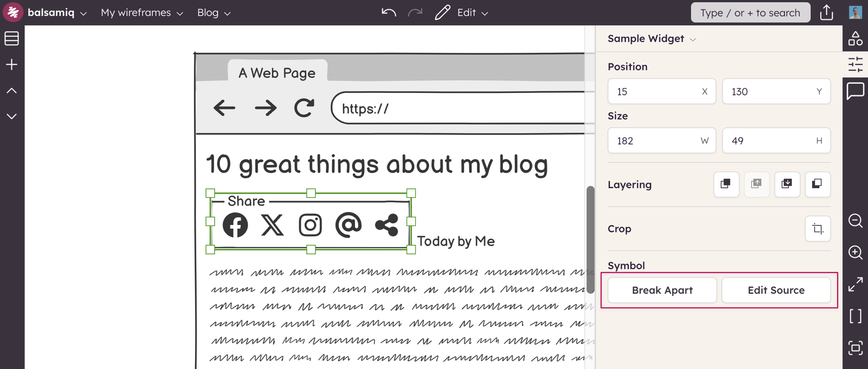868x369 pixels.
Task: Open the UI Library shapes icon
Action: (x=855, y=39)
